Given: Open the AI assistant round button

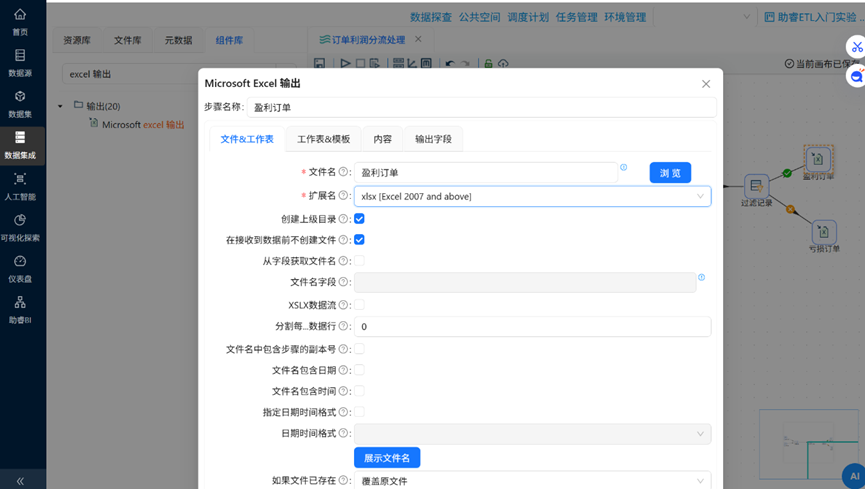Looking at the screenshot, I should [x=854, y=476].
